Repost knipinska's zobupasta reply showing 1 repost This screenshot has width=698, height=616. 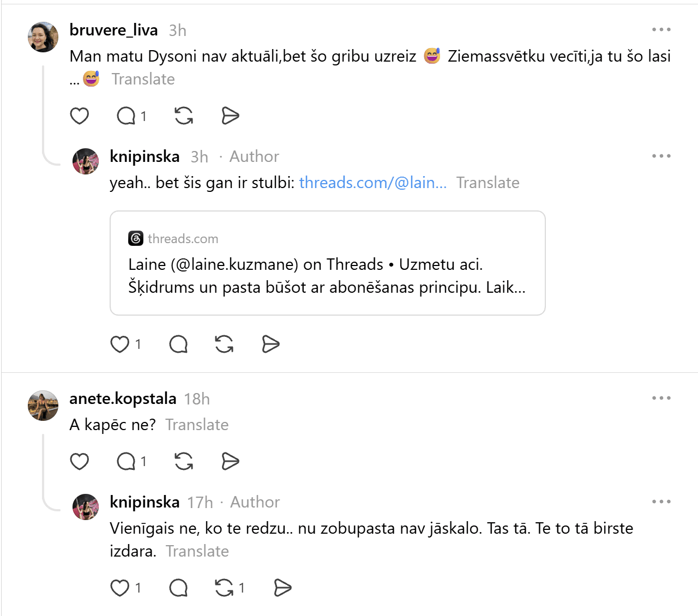pos(230,588)
